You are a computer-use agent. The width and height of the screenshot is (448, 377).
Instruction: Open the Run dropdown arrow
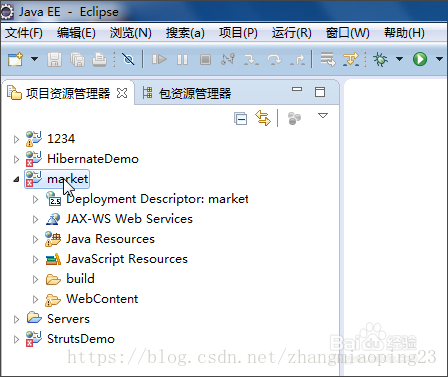[439, 59]
